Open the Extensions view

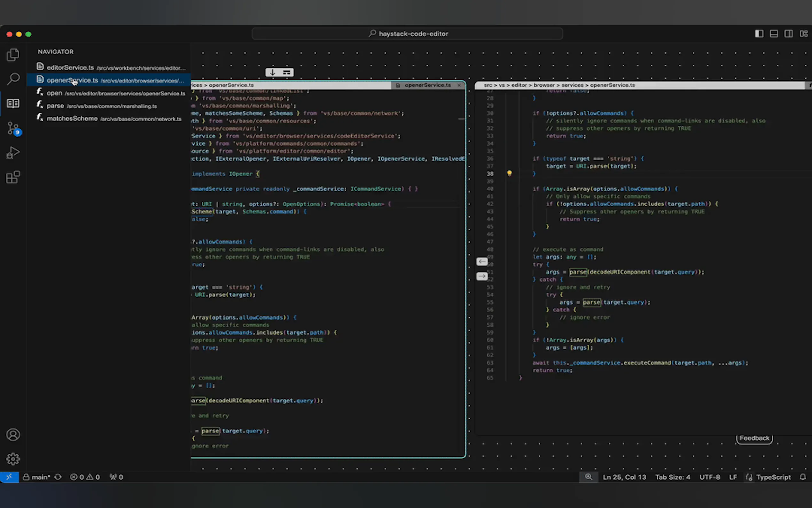[13, 178]
